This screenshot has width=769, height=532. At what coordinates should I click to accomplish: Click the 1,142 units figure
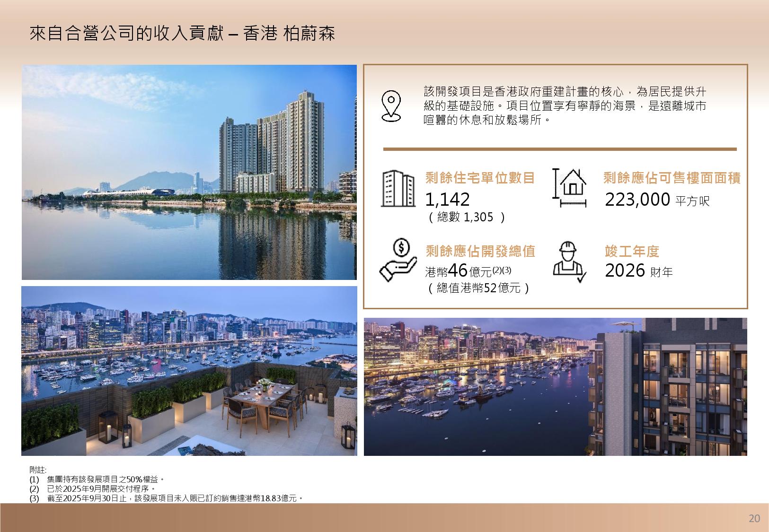point(447,200)
